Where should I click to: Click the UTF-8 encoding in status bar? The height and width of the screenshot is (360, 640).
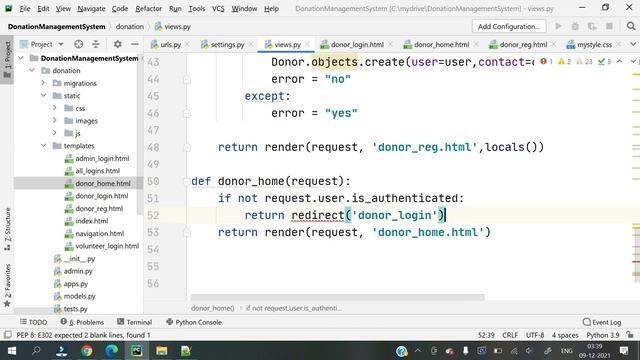[535, 335]
